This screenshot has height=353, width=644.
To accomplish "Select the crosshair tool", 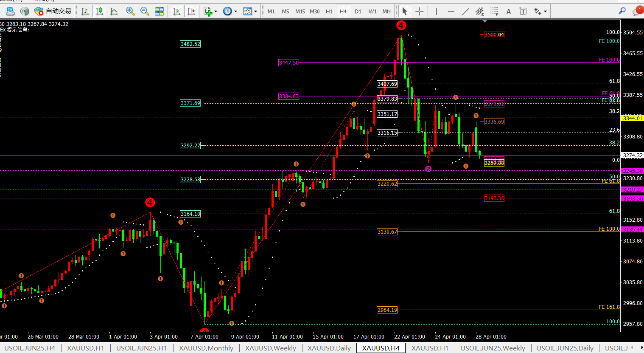I will point(419,11).
